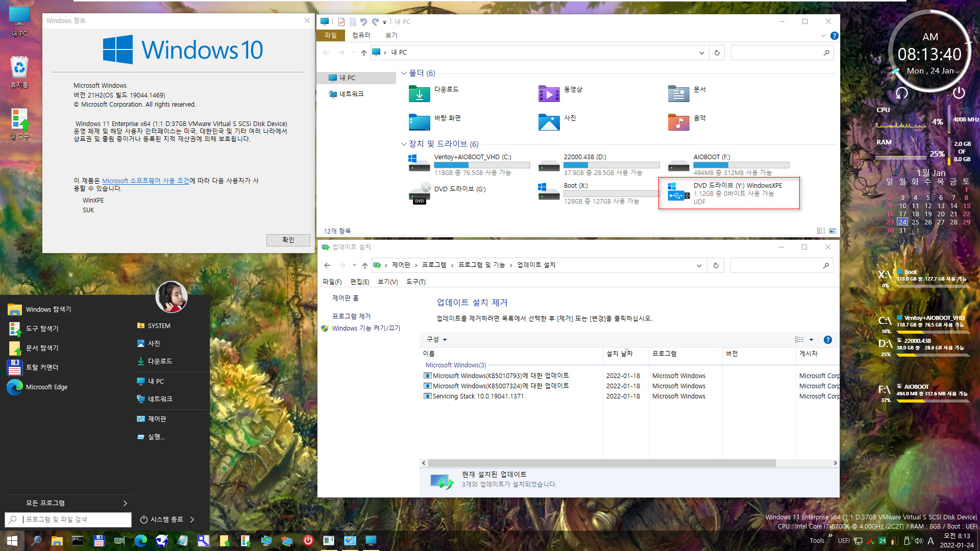Viewport: 980px width, 551px height.
Task: Click the Undo arrow in 내 PC title bar
Action: (363, 21)
